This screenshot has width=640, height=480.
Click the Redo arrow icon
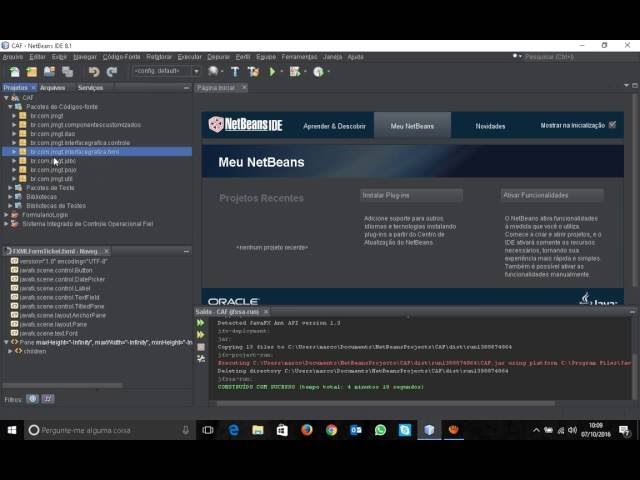click(112, 72)
